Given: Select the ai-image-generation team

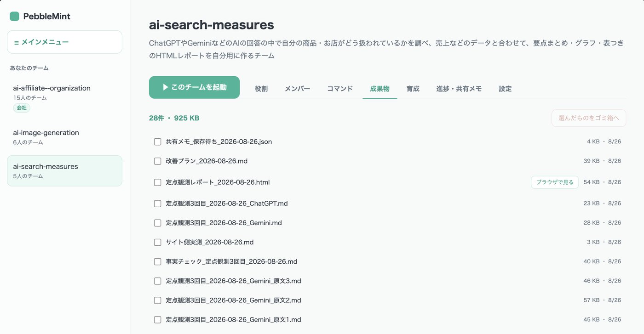Looking at the screenshot, I should tap(64, 137).
